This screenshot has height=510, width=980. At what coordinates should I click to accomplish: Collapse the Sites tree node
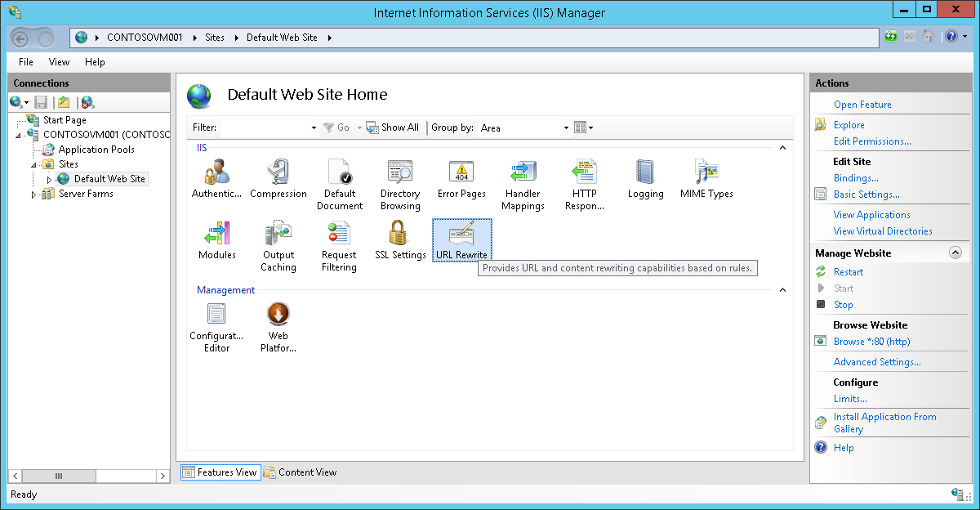[34, 165]
